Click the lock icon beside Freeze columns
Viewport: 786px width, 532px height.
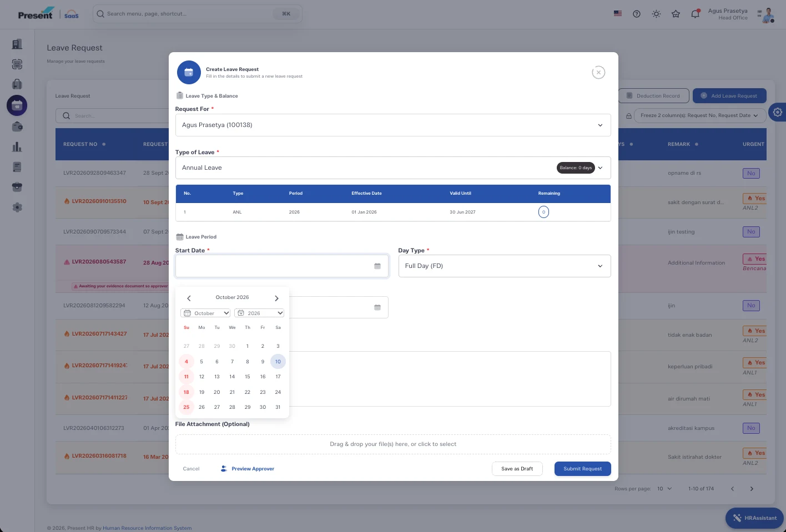[x=629, y=116]
